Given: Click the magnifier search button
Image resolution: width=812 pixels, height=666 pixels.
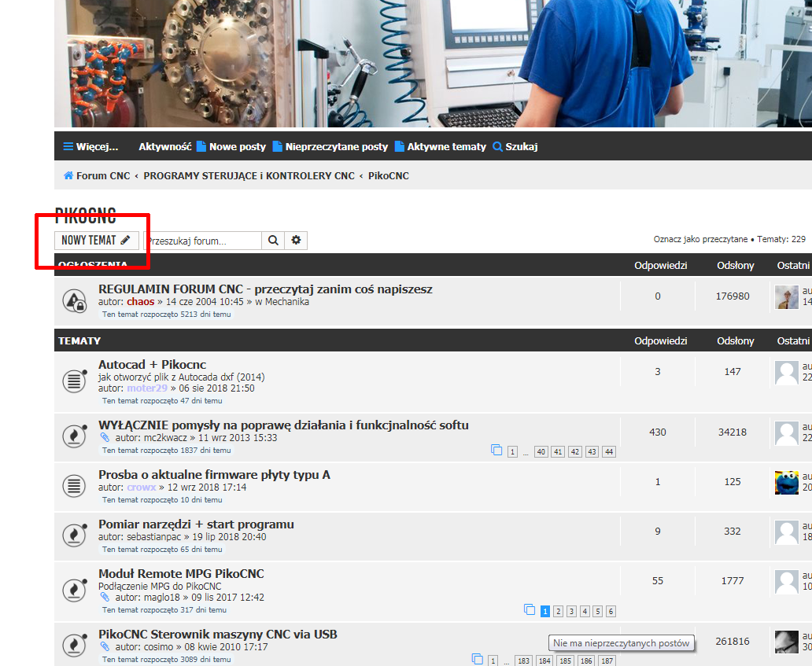Looking at the screenshot, I should coord(273,240).
